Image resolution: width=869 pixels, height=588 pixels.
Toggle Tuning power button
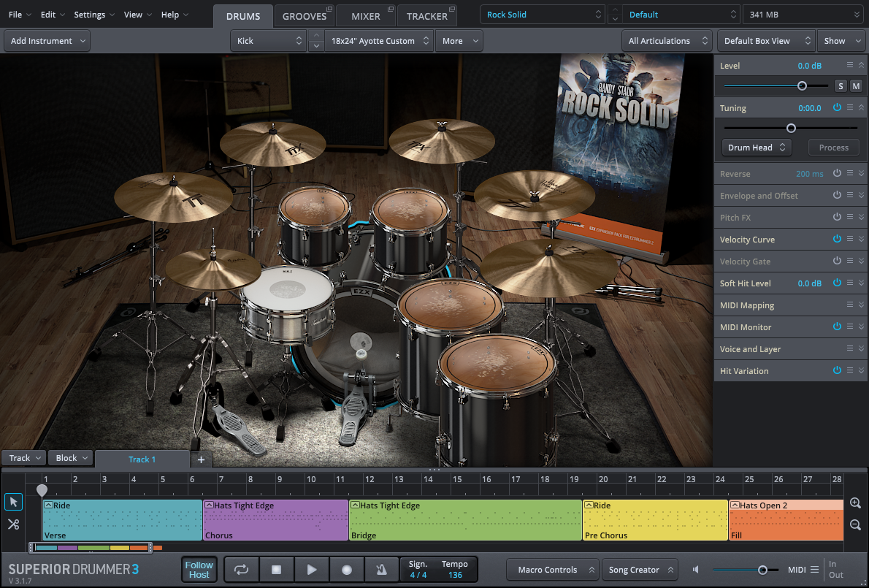pos(837,107)
